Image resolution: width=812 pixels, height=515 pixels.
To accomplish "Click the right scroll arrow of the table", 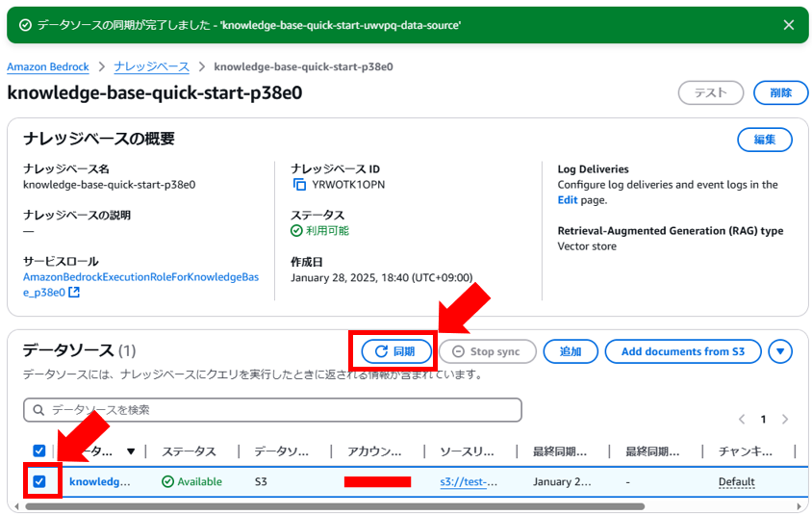I will click(x=799, y=506).
